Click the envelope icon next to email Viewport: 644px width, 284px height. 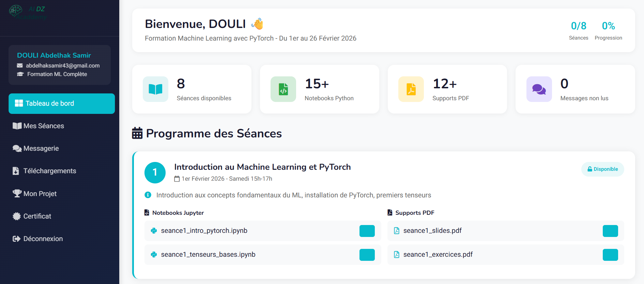coord(20,65)
